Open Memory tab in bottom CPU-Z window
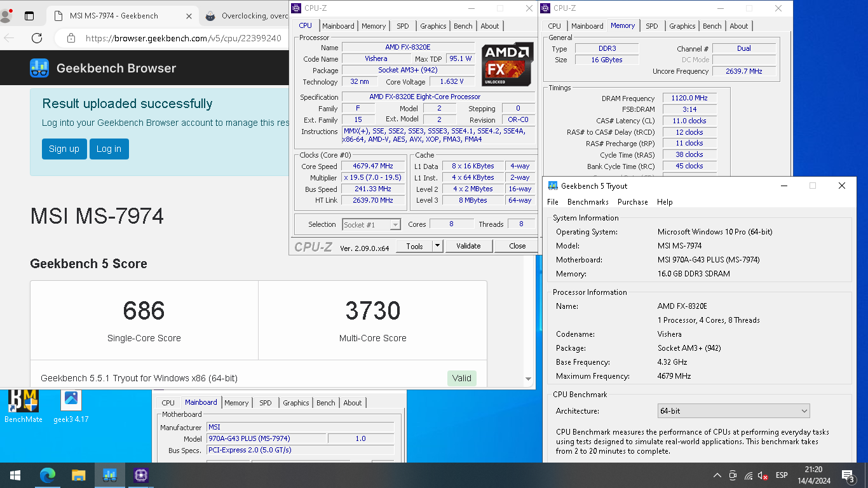Image resolution: width=868 pixels, height=488 pixels. pyautogui.click(x=236, y=403)
